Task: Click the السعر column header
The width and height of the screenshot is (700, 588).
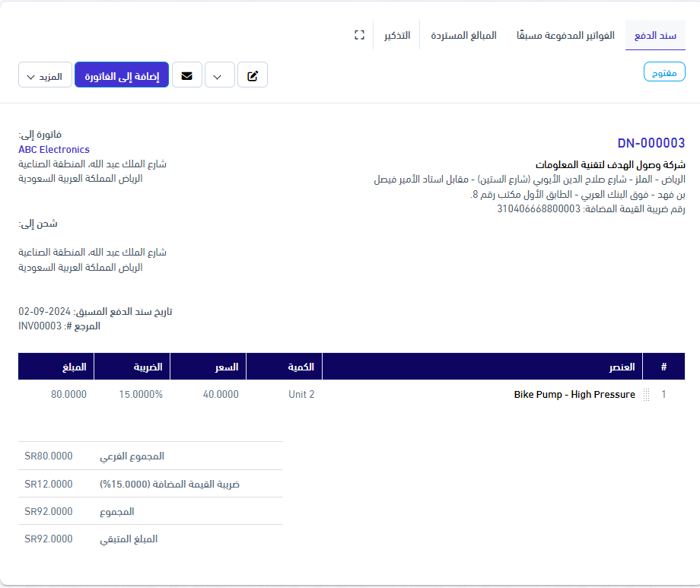Action: tap(226, 367)
